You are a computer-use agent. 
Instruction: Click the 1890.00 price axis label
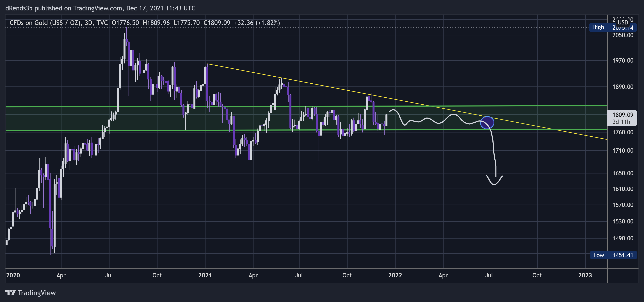623,87
